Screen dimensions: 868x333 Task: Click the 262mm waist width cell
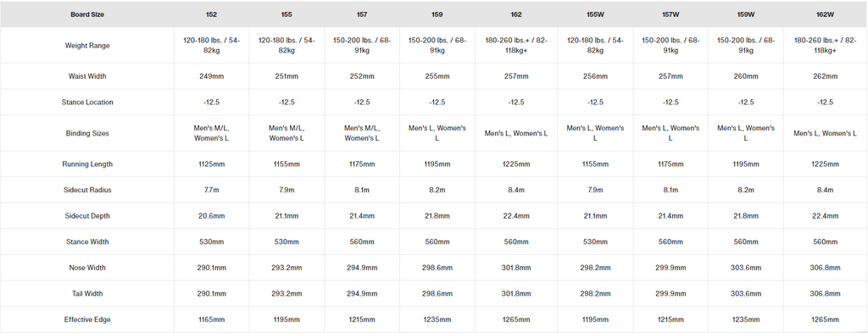826,76
